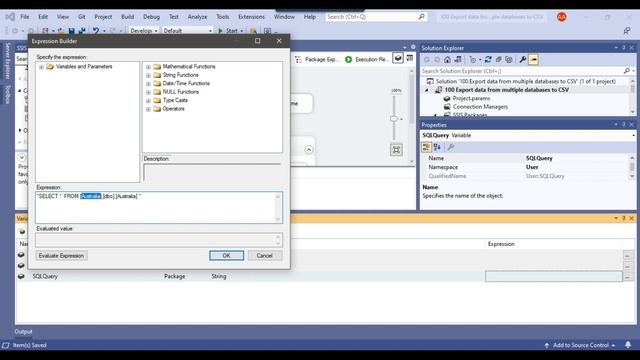Click the wrench Properties icon in Solution Explorer
Image resolution: width=640 pixels, height=360 pixels.
click(x=522, y=60)
